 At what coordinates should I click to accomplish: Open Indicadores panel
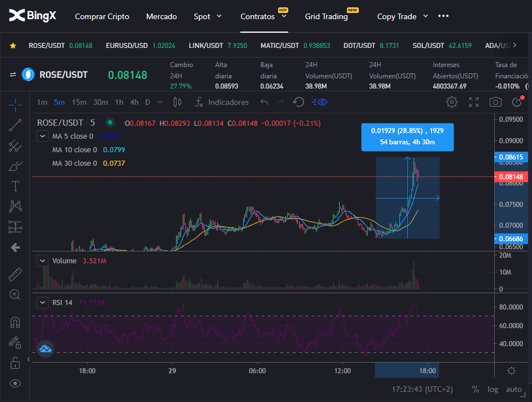(222, 102)
